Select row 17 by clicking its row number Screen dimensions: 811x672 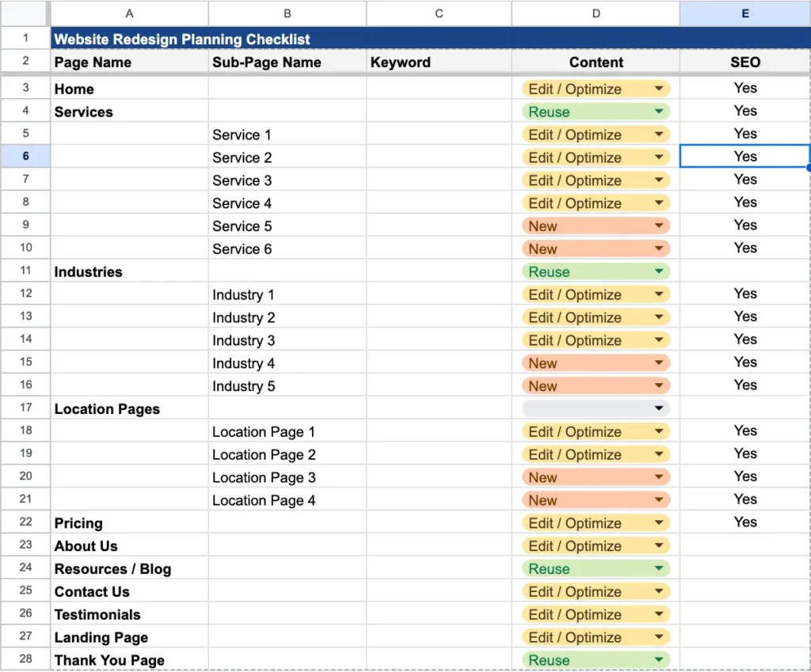25,408
